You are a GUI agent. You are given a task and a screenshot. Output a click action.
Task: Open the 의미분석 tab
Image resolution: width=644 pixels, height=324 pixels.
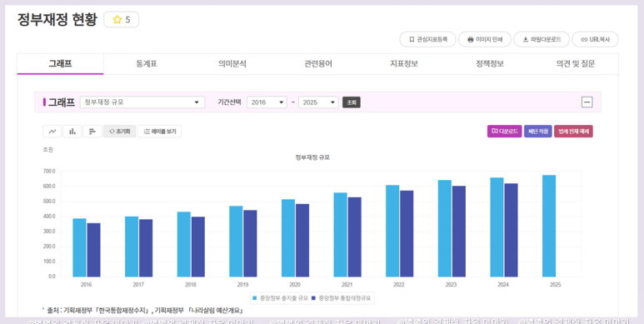click(x=232, y=64)
